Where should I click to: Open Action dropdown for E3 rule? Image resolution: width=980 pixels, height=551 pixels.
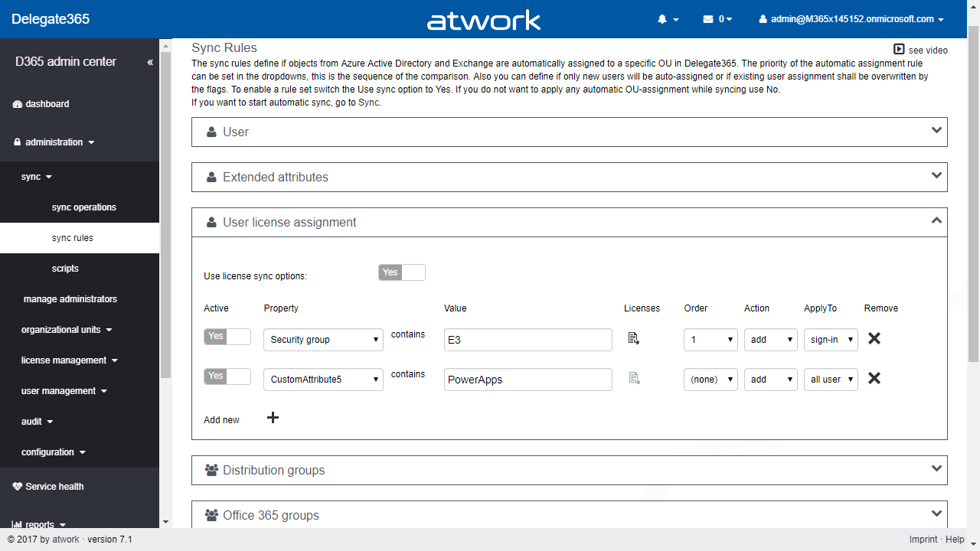[x=771, y=340]
